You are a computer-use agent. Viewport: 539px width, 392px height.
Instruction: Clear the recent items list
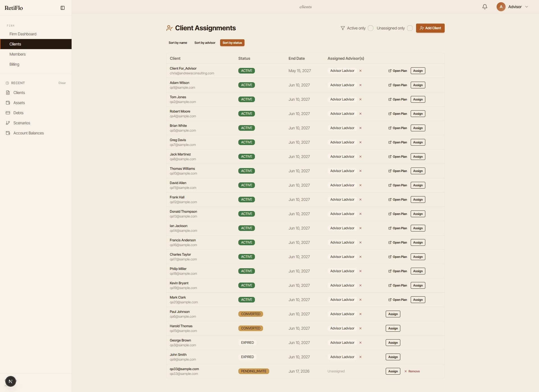[x=62, y=83]
